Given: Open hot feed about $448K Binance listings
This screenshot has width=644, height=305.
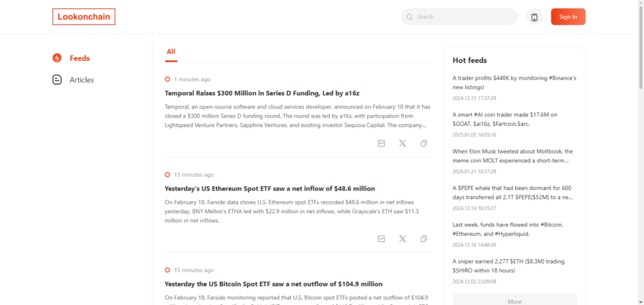Looking at the screenshot, I should [x=514, y=82].
